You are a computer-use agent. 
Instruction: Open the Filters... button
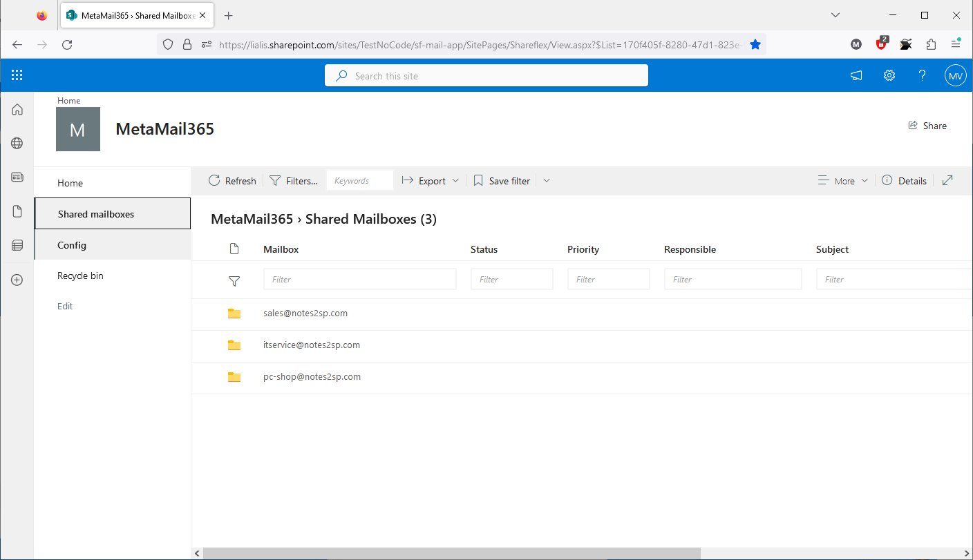[294, 181]
